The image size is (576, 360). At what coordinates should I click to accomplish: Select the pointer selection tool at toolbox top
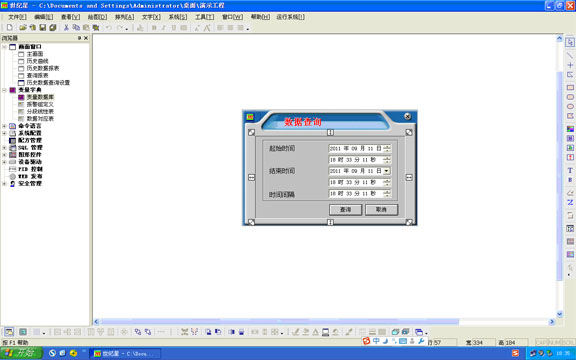tap(570, 42)
